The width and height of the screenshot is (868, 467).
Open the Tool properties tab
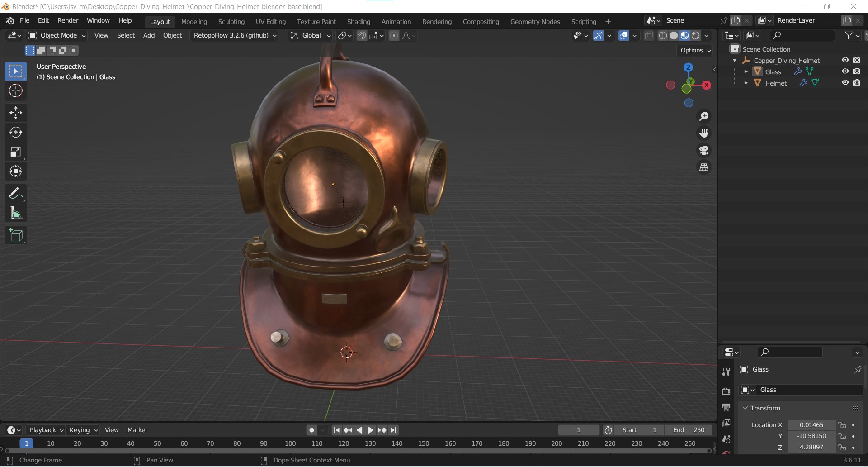coord(726,372)
